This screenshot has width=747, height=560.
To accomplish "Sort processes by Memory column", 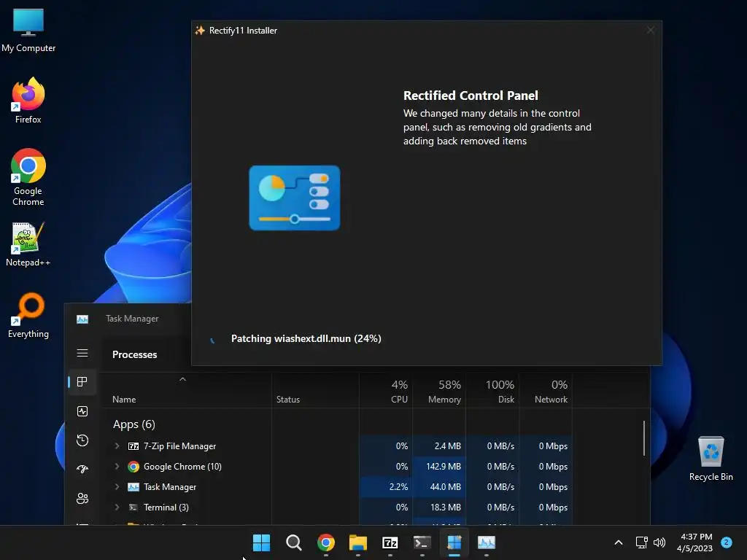I will 439,392.
